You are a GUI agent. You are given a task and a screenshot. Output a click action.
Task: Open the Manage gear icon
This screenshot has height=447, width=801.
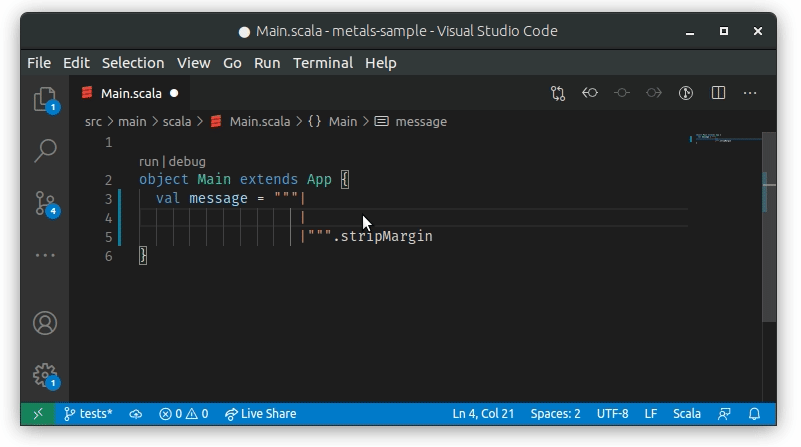tap(45, 376)
